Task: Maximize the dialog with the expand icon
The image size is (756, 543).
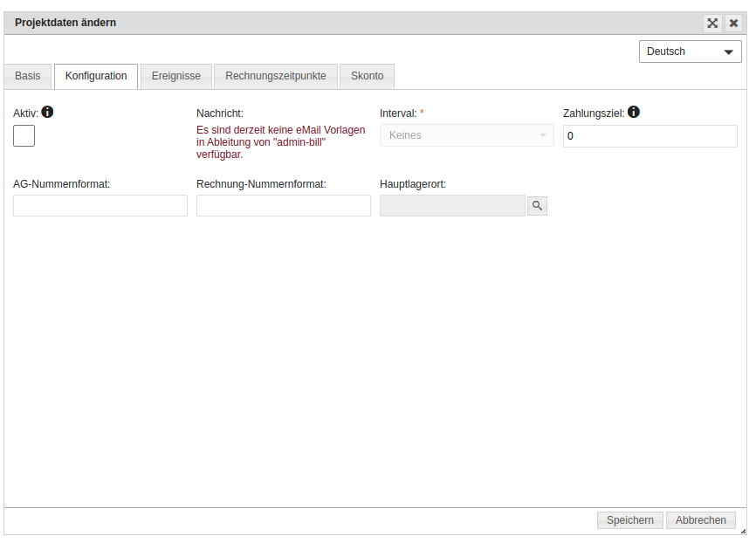Action: (x=712, y=24)
